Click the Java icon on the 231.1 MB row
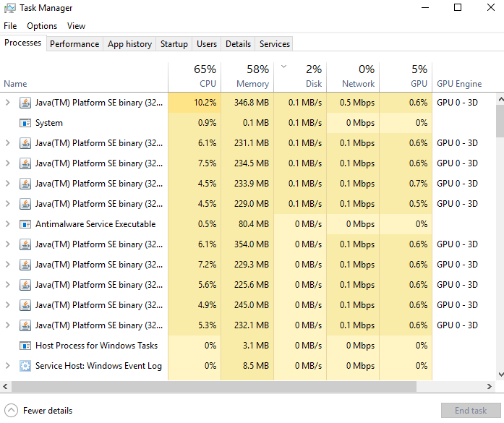Image resolution: width=504 pixels, height=423 pixels. click(x=25, y=143)
